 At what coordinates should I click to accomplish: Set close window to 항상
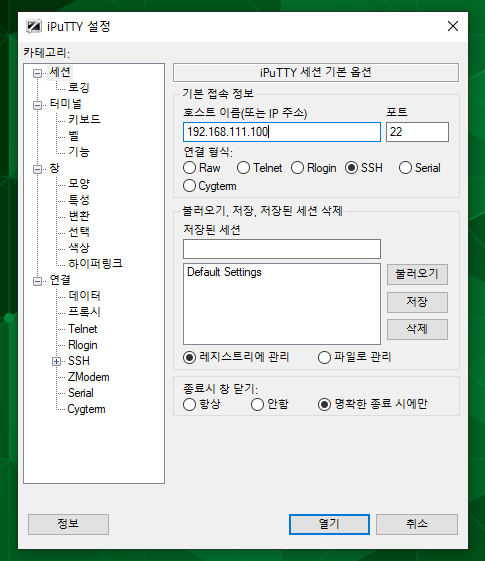click(x=202, y=405)
